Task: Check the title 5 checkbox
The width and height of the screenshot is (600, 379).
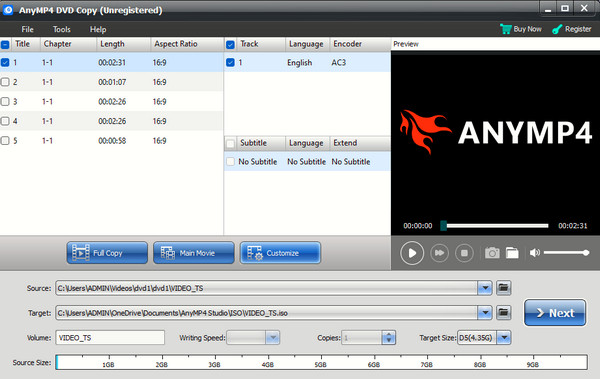Action: 5,140
